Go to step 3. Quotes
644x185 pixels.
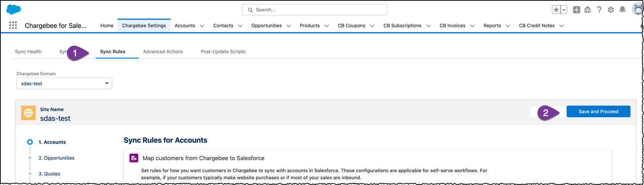49,174
